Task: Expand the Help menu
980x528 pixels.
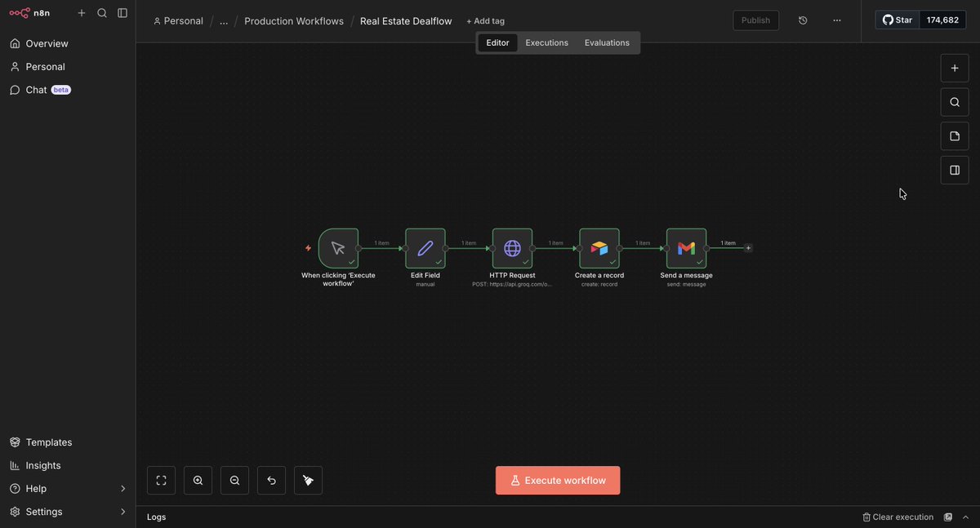Action: click(68, 489)
